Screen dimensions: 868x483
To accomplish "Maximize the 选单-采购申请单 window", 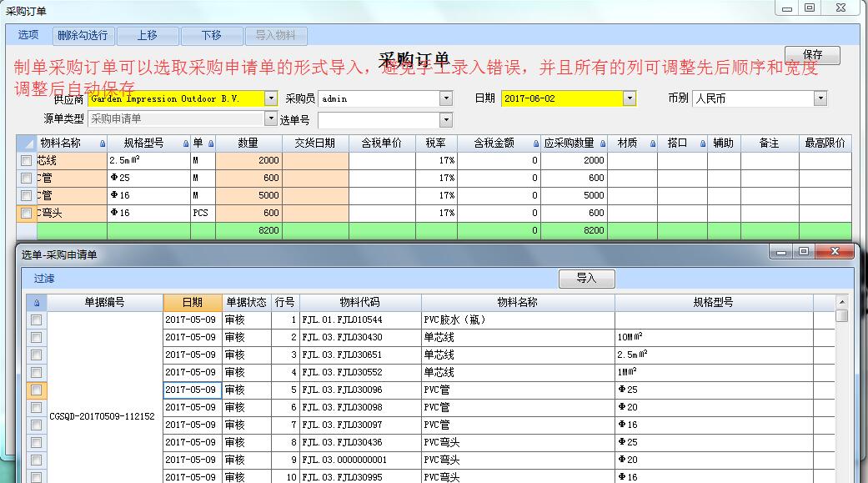I will pos(804,251).
